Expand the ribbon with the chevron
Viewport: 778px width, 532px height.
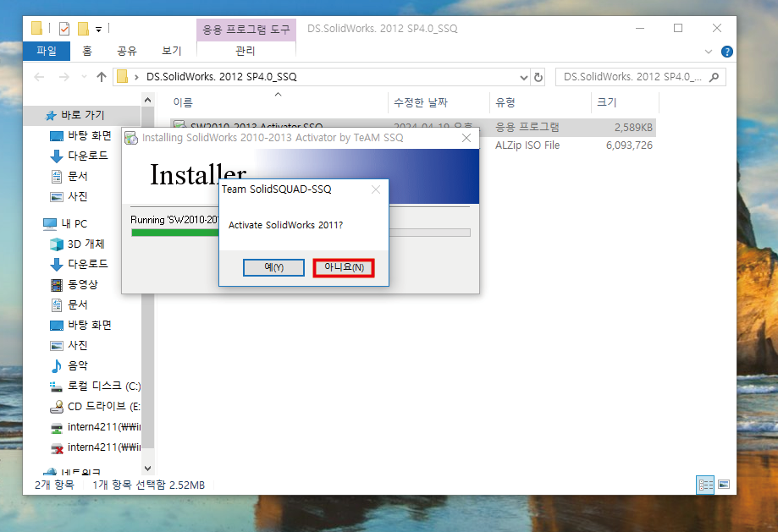[x=709, y=52]
